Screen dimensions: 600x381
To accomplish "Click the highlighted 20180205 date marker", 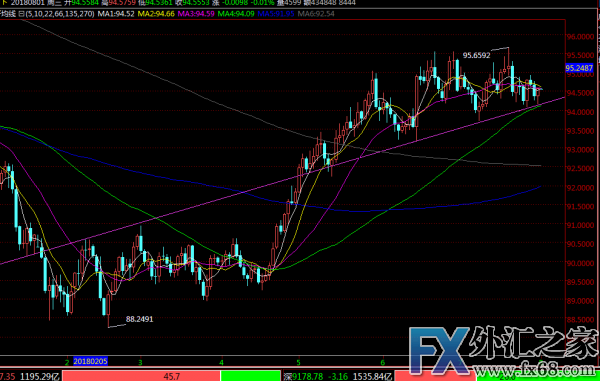I will click(x=90, y=361).
